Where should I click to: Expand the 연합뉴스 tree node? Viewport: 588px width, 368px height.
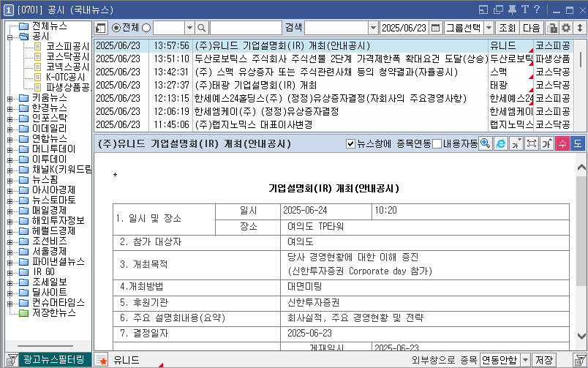tap(10, 140)
